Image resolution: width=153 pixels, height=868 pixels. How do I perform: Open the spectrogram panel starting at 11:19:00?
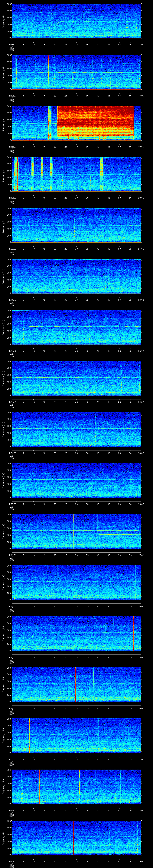pyautogui.click(x=76, y=174)
